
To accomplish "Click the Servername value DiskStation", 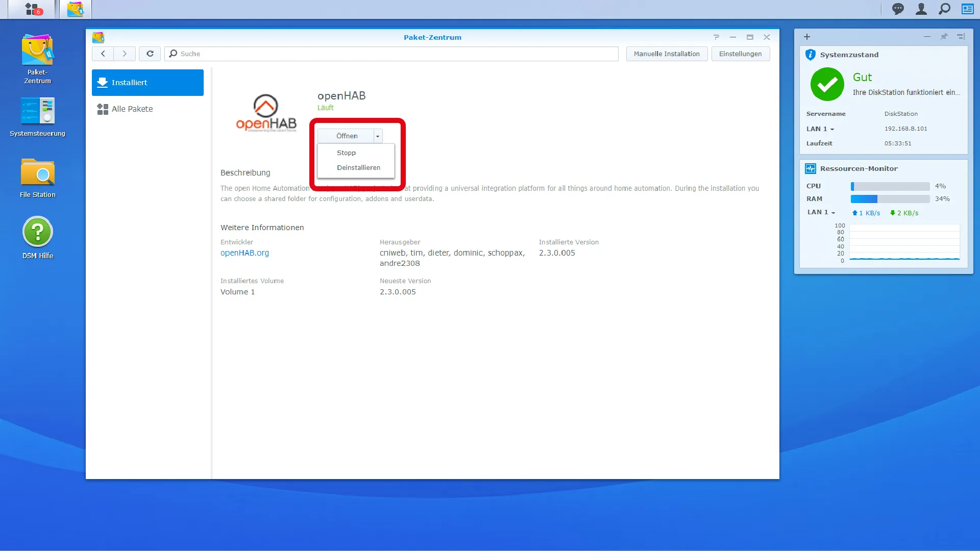I will tap(901, 114).
